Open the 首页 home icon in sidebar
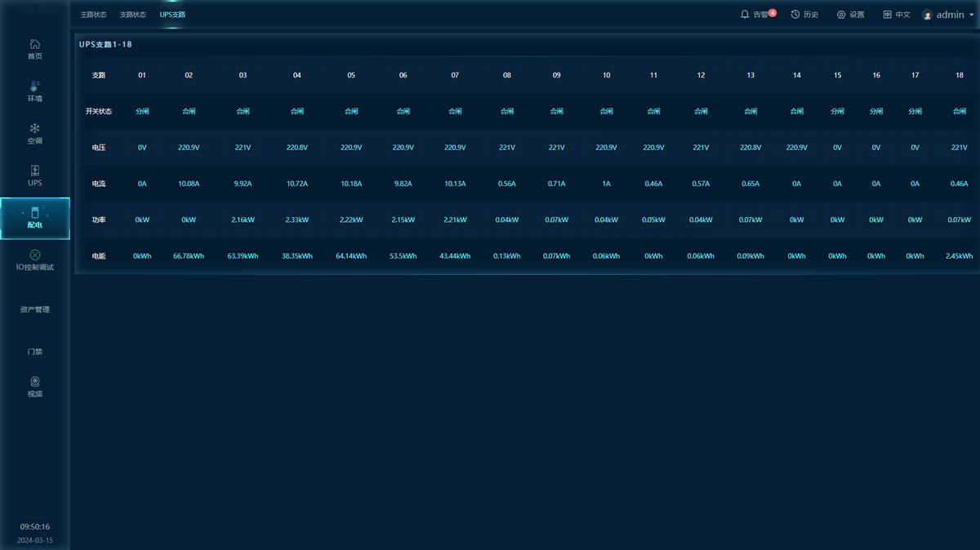Screen dimensions: 980x550 pyautogui.click(x=34, y=44)
